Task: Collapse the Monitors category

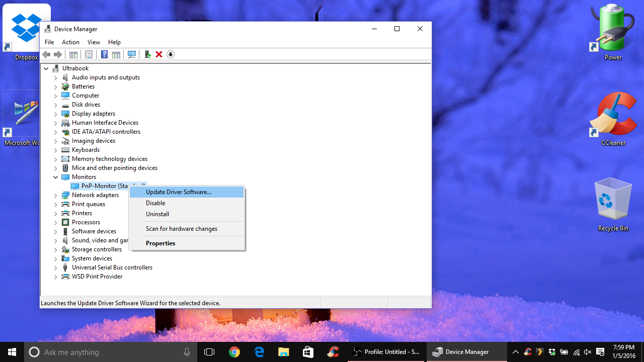Action: click(x=56, y=177)
